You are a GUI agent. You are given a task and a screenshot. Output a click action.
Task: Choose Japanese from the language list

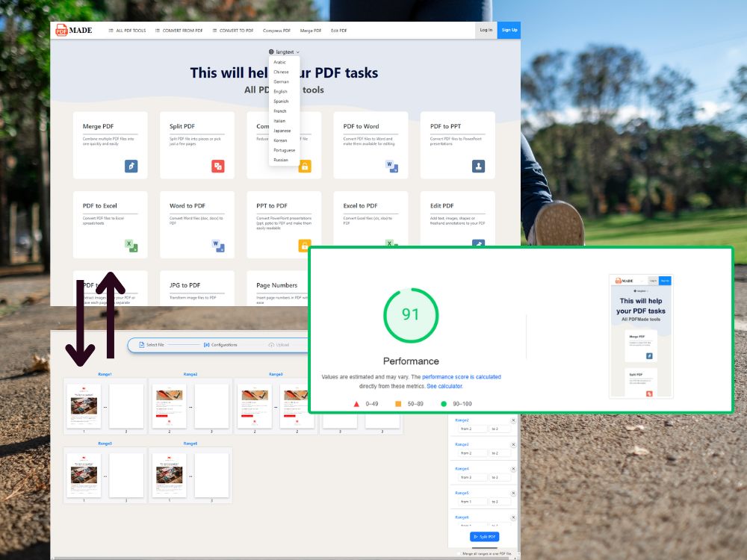(282, 131)
